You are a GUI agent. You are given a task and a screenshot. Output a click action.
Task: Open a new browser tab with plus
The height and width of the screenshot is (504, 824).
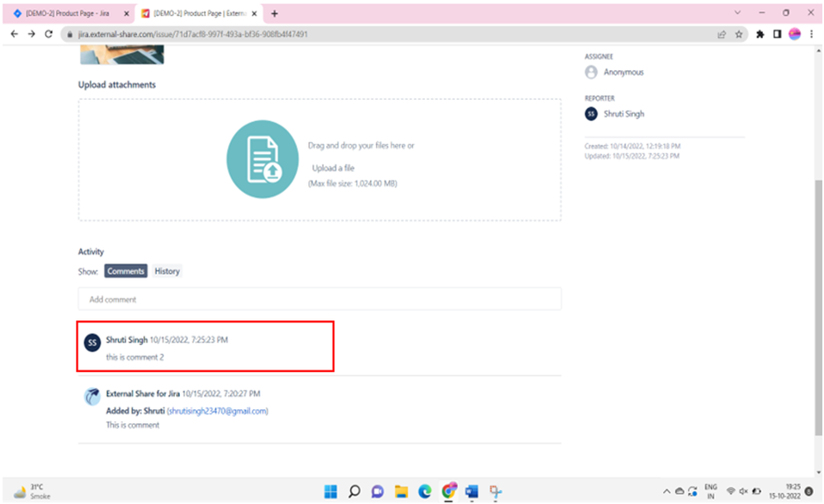[274, 14]
